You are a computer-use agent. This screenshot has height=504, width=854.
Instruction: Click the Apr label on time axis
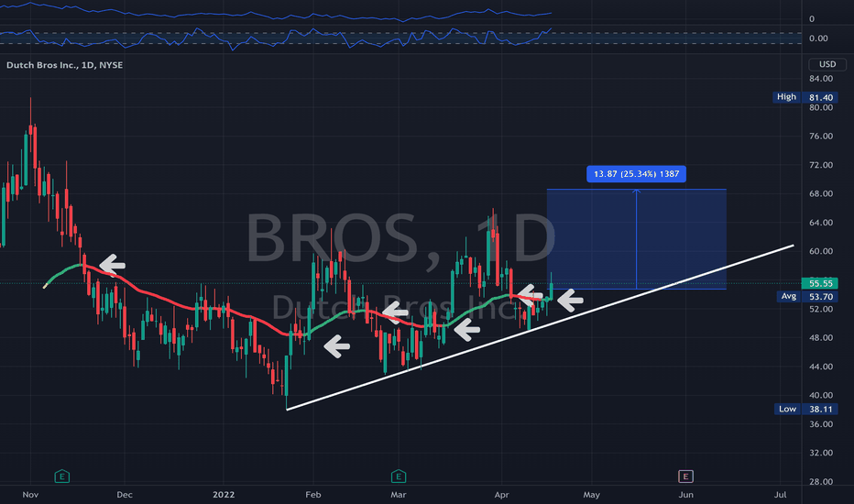tap(501, 495)
